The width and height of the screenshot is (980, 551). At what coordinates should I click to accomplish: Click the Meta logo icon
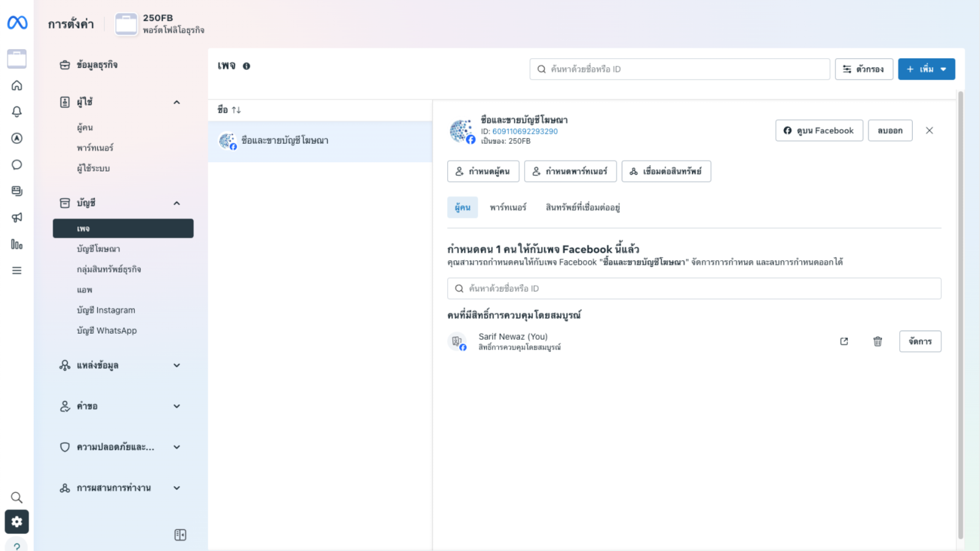point(17,23)
